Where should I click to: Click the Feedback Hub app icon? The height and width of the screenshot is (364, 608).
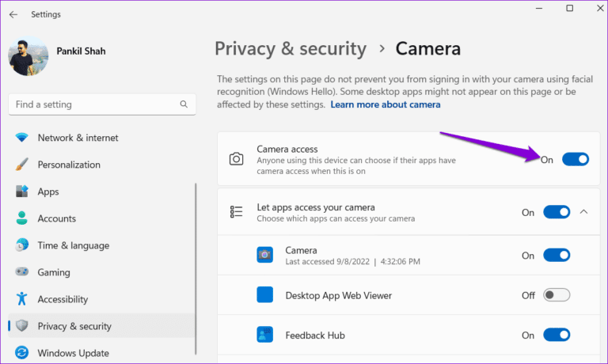[x=264, y=336]
